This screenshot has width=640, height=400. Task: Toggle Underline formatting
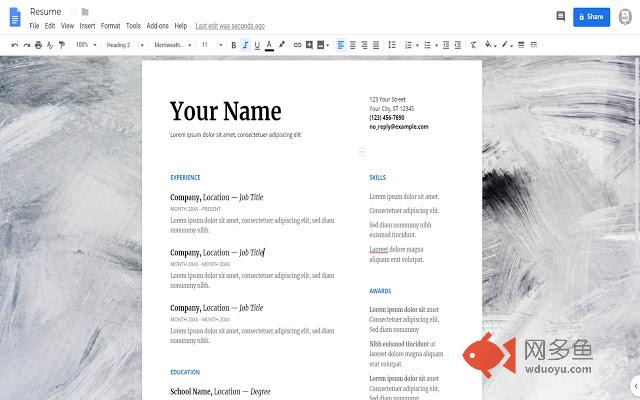(x=257, y=45)
